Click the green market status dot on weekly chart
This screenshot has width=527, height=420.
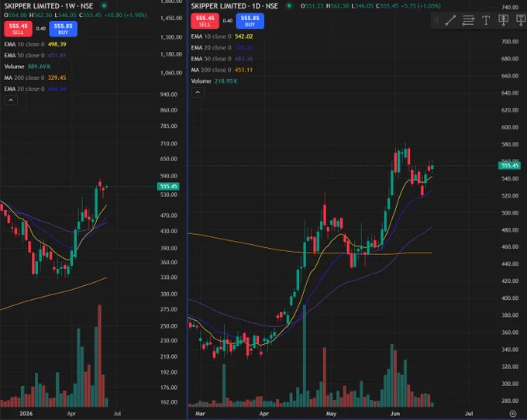tap(104, 5)
